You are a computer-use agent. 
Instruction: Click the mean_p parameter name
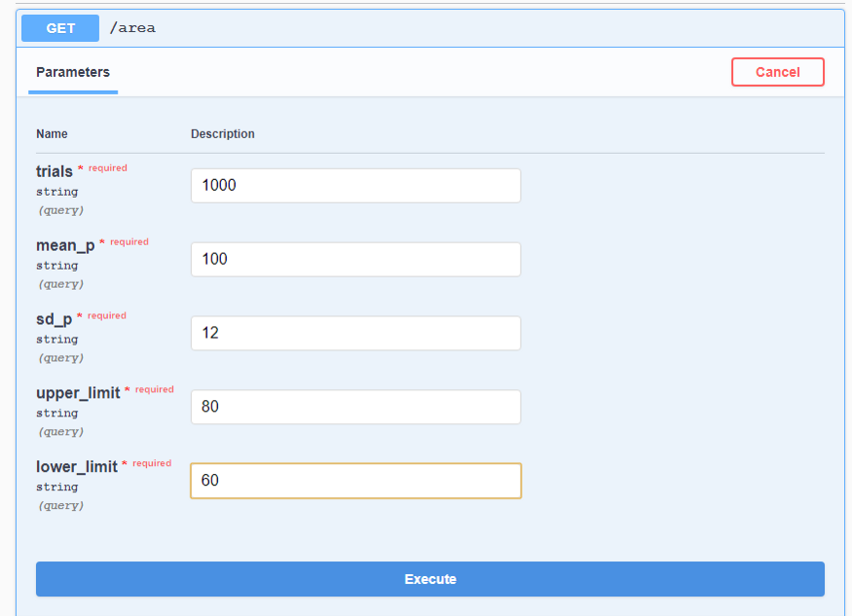click(65, 245)
